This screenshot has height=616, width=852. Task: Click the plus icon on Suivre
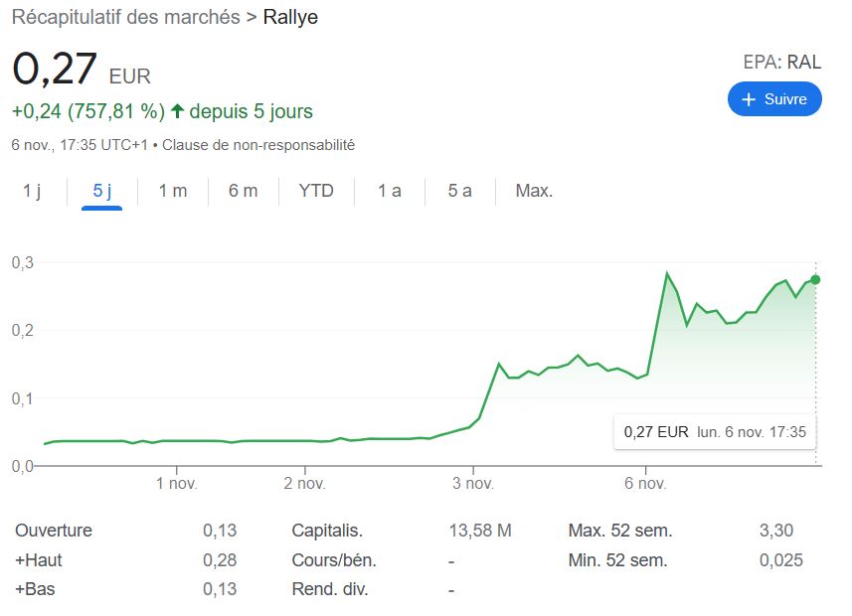(749, 99)
